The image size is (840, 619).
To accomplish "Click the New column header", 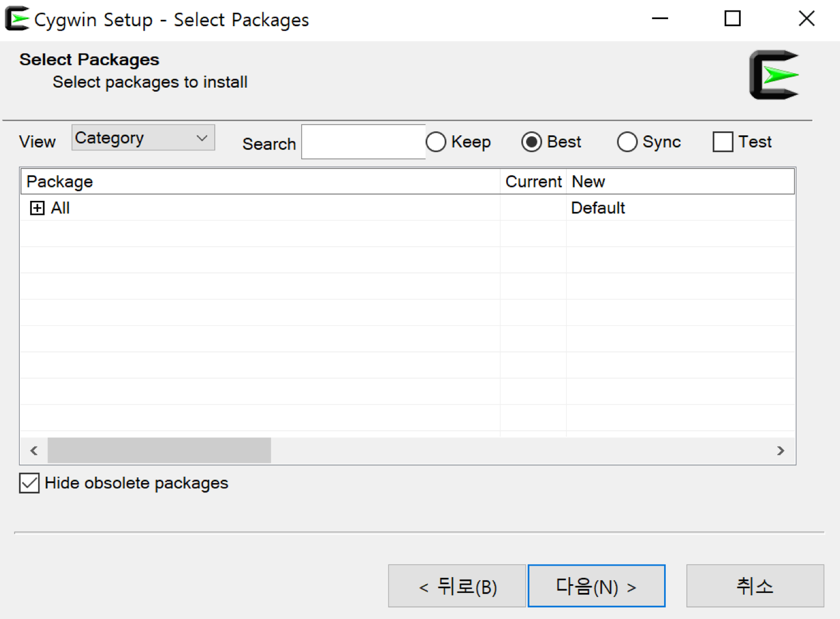I will tap(680, 182).
